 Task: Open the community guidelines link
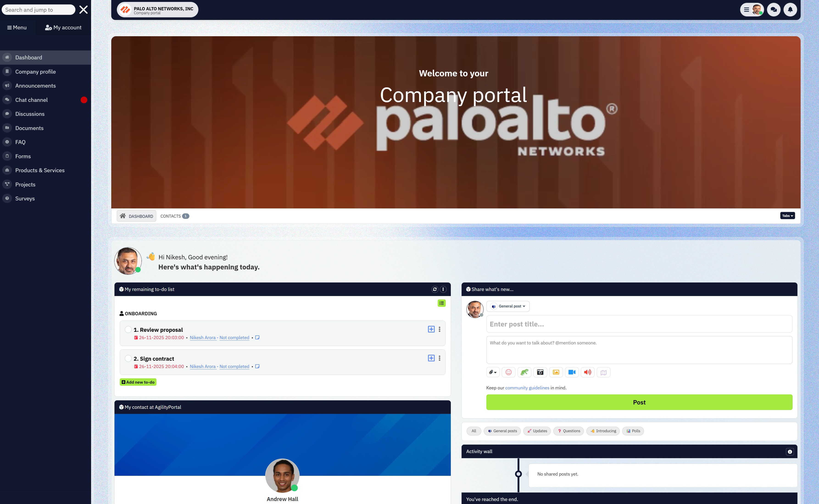point(527,388)
